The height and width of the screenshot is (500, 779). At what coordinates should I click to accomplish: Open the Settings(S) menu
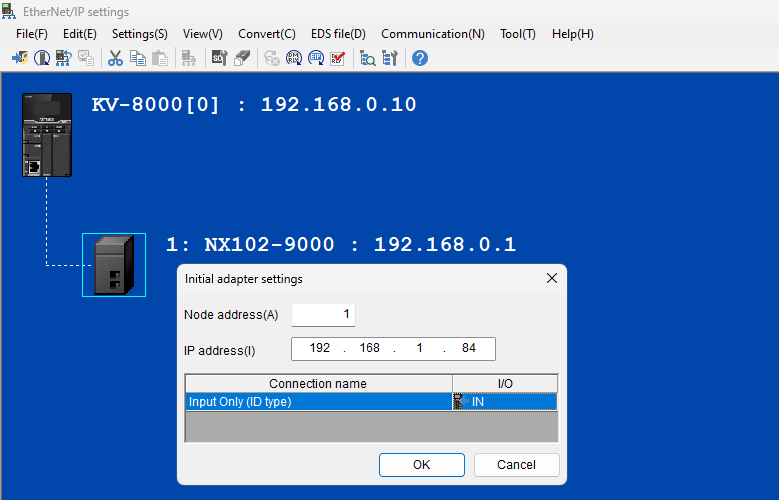click(140, 34)
